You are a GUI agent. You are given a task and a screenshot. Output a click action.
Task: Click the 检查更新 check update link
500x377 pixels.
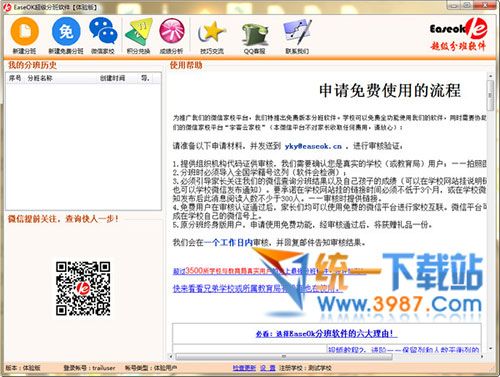coord(244,368)
